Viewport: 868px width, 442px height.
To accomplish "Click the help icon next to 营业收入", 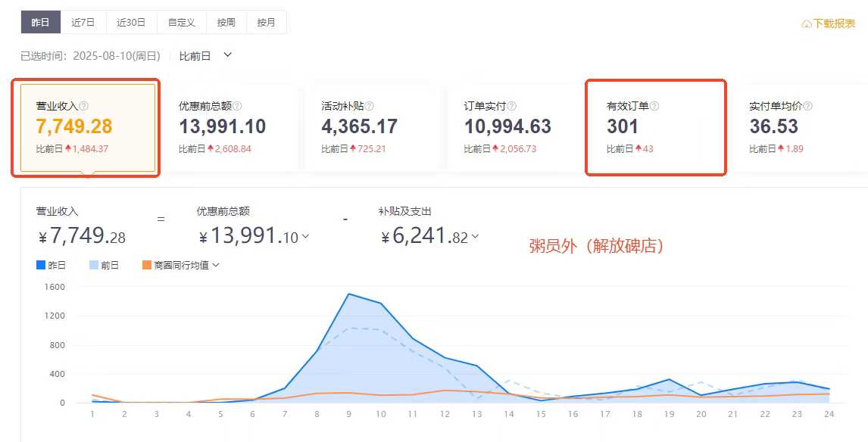I will (x=83, y=106).
